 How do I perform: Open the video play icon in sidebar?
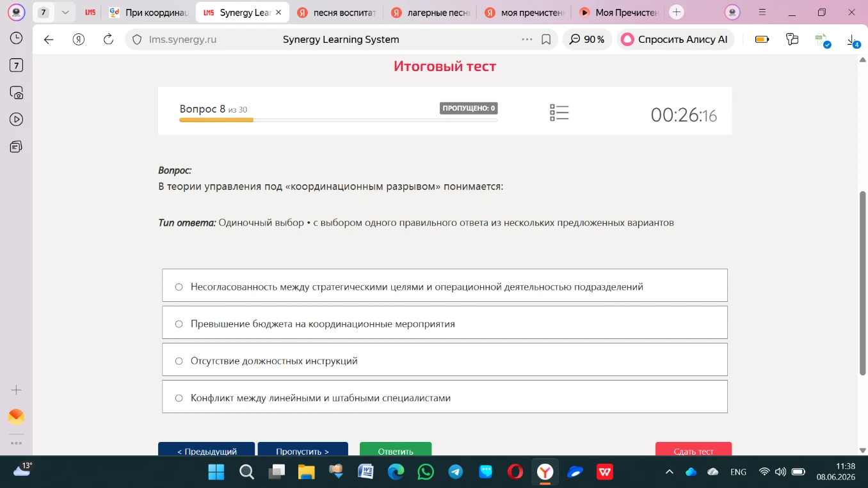[17, 120]
